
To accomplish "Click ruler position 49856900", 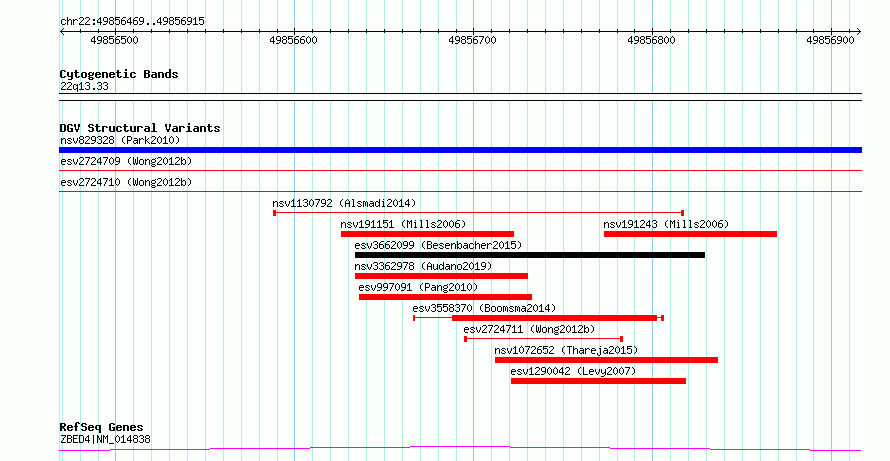I will [830, 40].
